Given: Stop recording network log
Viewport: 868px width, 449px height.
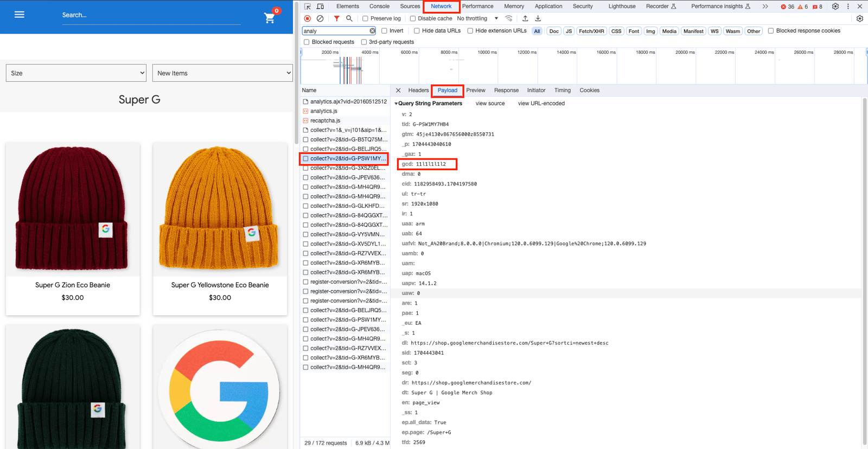Looking at the screenshot, I should click(x=308, y=18).
